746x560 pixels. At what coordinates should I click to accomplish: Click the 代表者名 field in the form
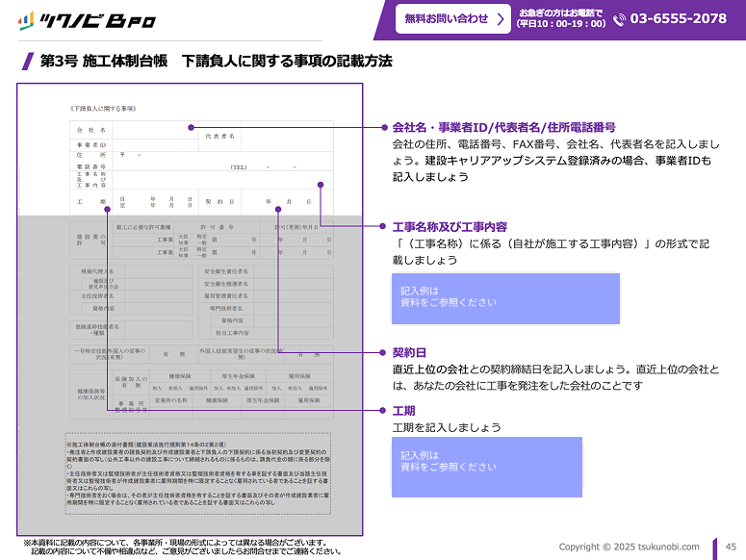click(x=288, y=137)
